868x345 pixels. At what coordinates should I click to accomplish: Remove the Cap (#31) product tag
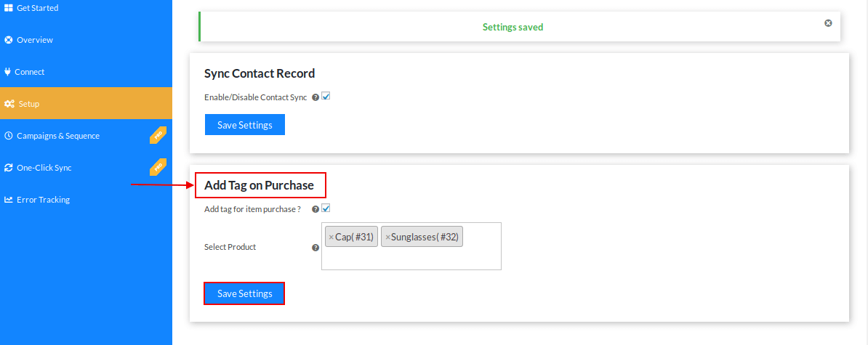pyautogui.click(x=331, y=238)
